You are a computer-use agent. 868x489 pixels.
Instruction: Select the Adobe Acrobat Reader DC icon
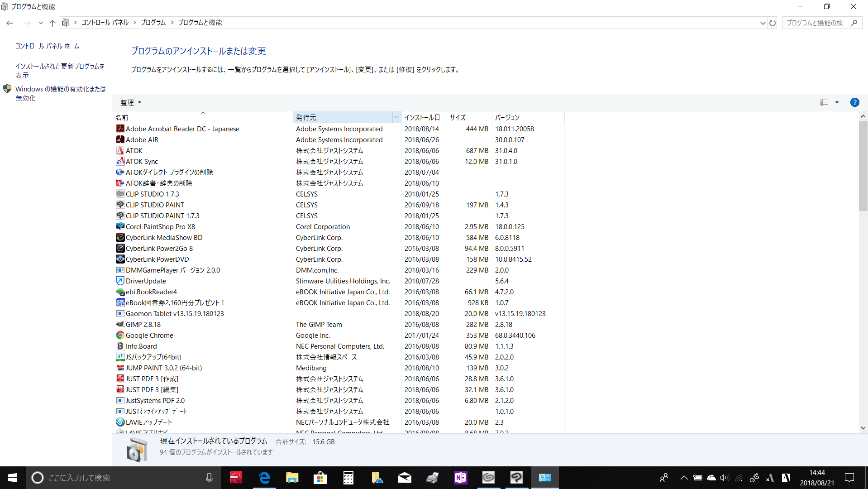point(120,129)
